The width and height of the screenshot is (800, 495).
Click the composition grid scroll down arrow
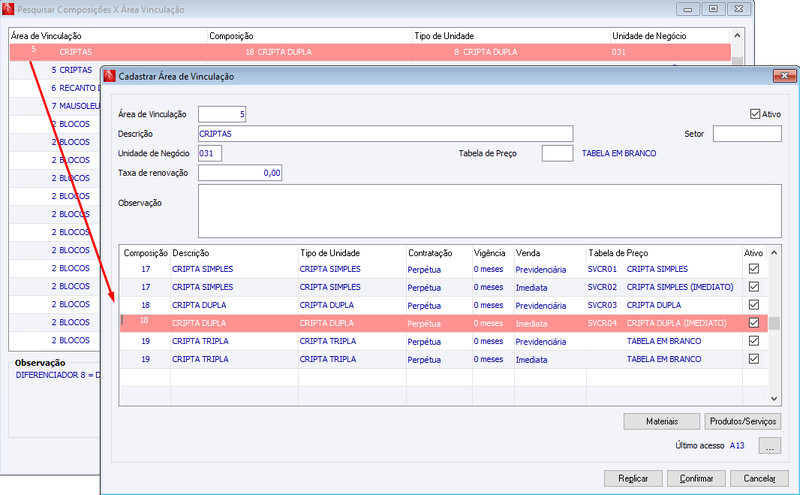coord(774,399)
